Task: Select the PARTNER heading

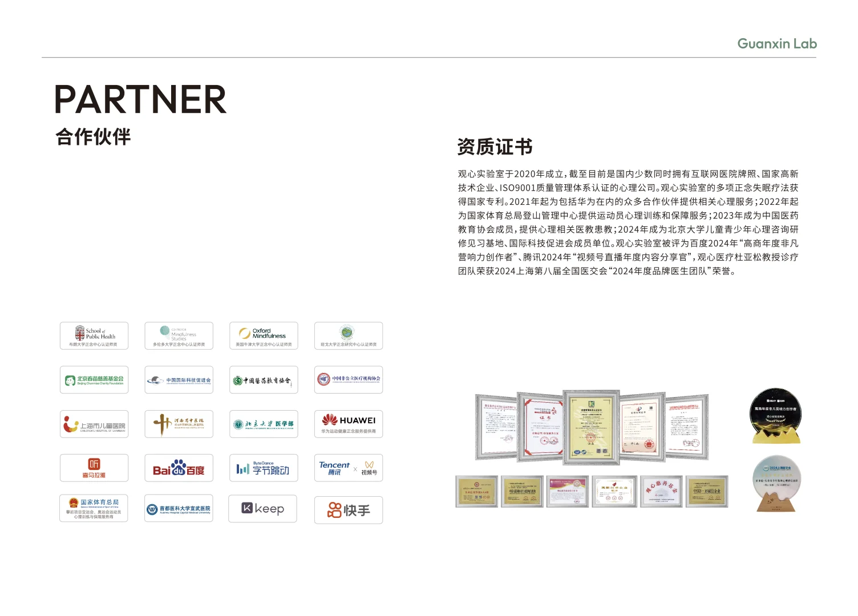Action: 140,100
